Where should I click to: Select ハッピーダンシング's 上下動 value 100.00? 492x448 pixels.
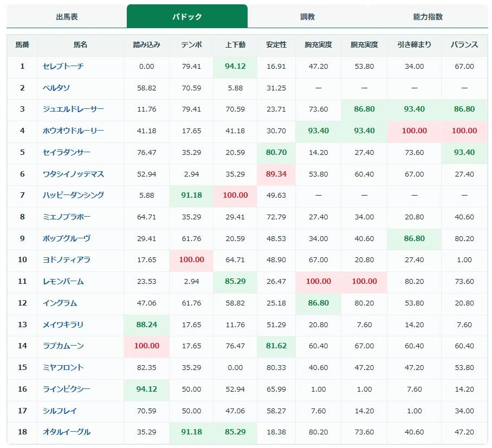pos(235,195)
